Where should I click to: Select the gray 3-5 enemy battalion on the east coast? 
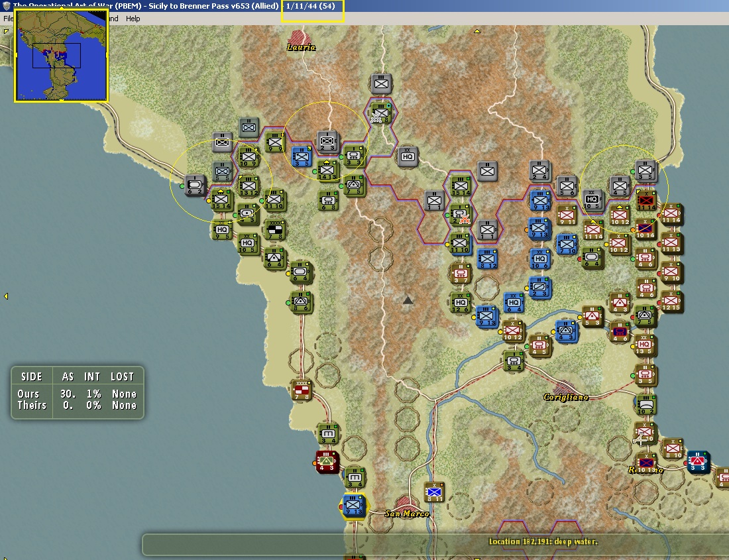tap(645, 170)
